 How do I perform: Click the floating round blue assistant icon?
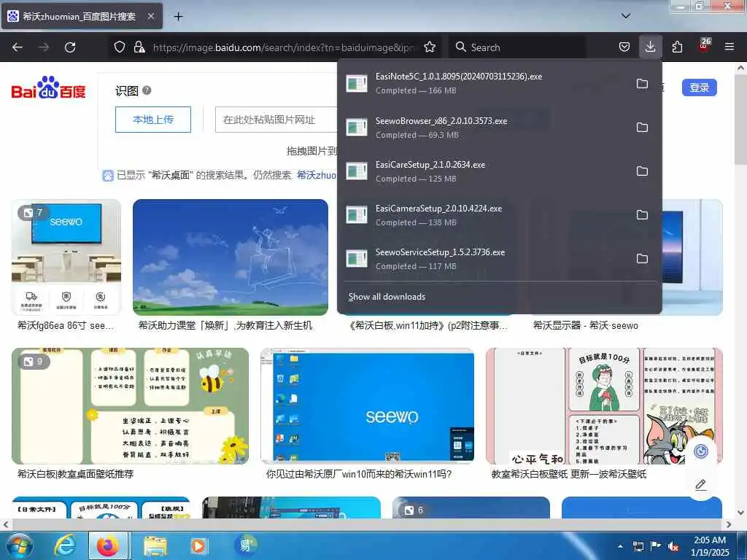(701, 451)
